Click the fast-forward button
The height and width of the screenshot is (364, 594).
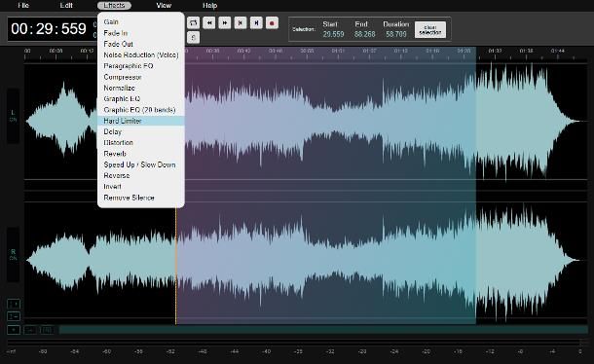coord(225,23)
